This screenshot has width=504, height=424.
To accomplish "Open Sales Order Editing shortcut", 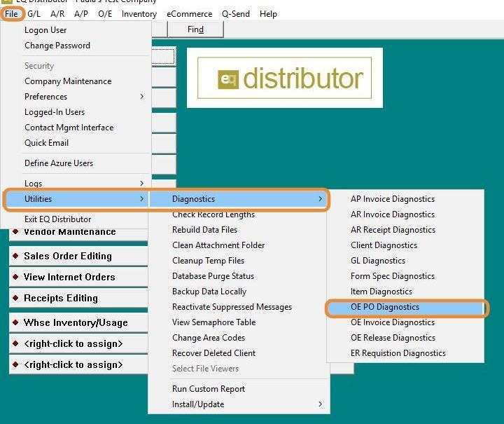I will 78,256.
